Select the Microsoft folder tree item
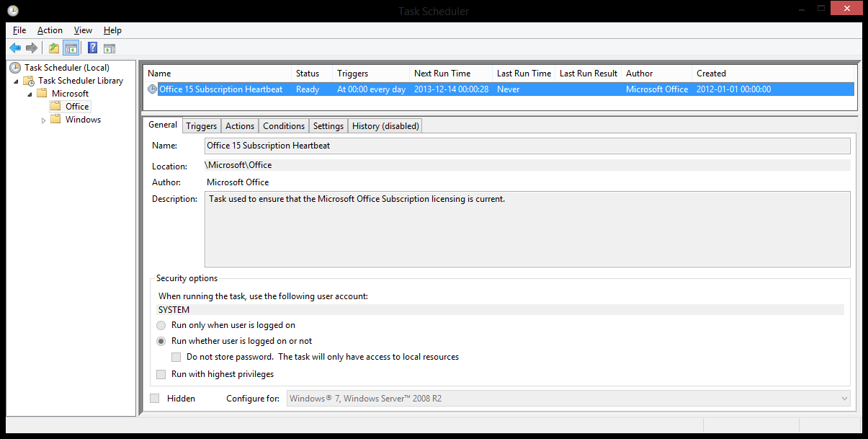The image size is (868, 439). click(x=70, y=94)
